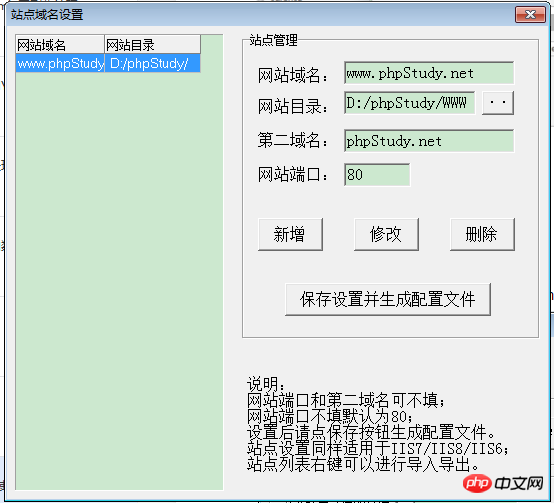This screenshot has height=503, width=554.
Task: Click the 网站端口 label
Action: 293,175
